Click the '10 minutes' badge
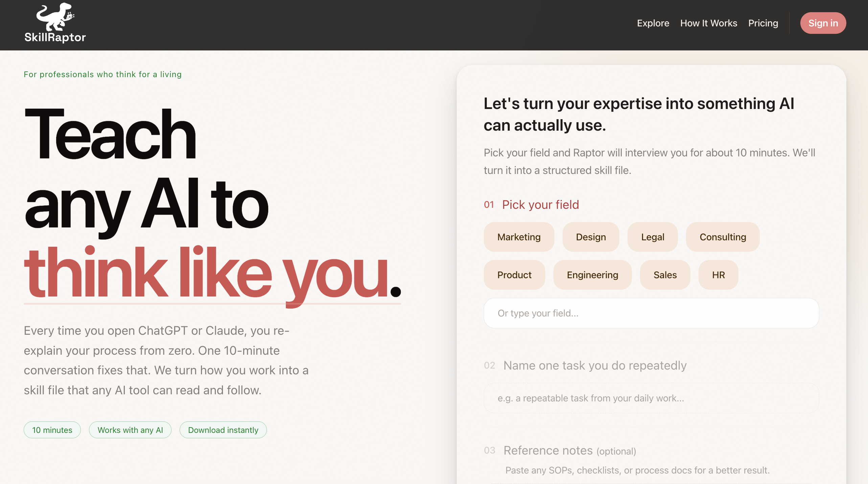The height and width of the screenshot is (484, 868). coord(52,430)
